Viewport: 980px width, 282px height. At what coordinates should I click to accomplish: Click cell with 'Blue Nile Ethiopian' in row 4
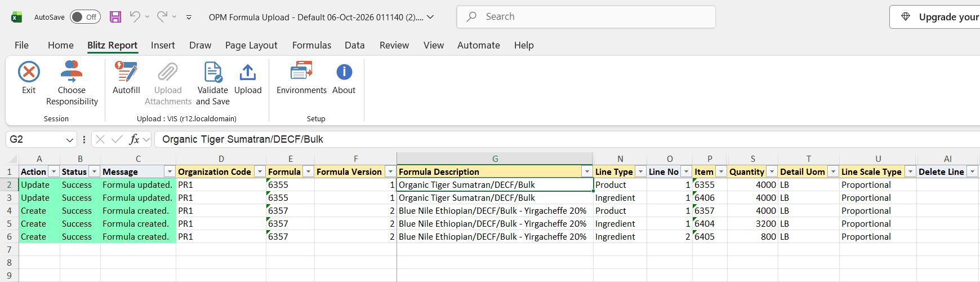click(495, 211)
